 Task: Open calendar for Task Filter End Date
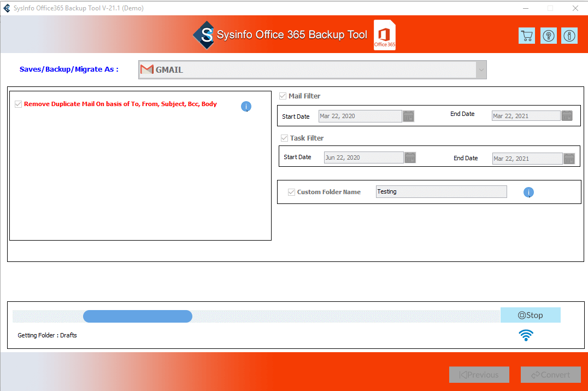[x=569, y=159]
